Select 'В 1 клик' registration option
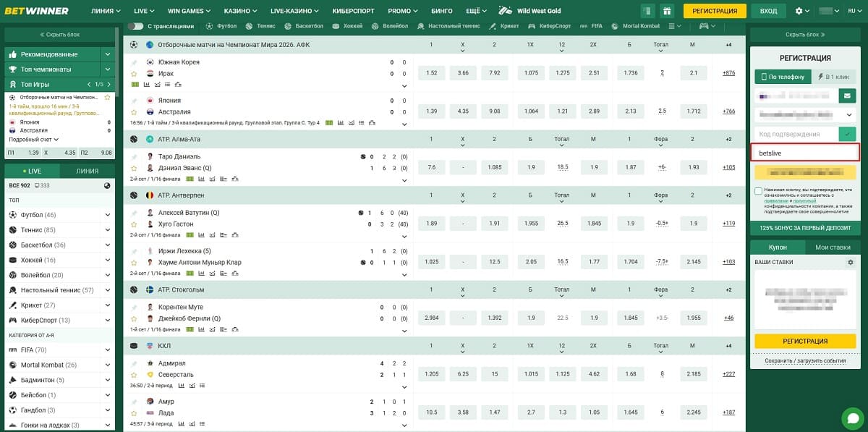This screenshot has height=432, width=868. [x=833, y=77]
